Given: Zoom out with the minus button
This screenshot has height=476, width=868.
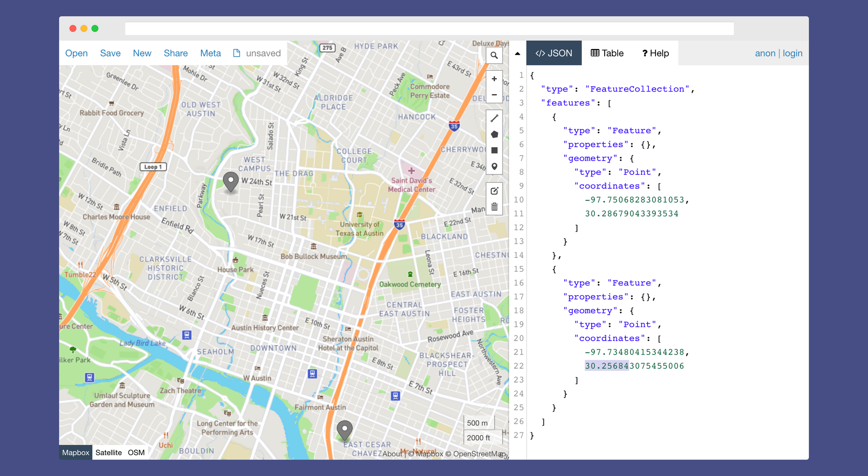Looking at the screenshot, I should (x=494, y=95).
